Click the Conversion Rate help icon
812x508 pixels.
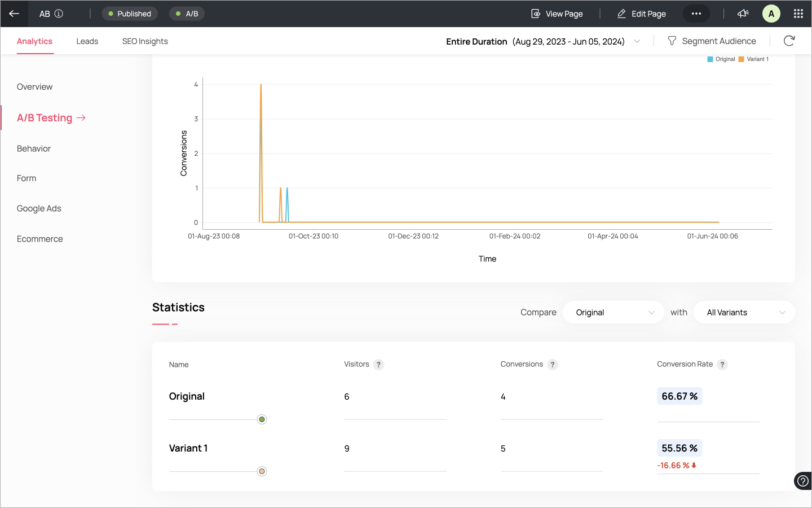[x=722, y=365]
